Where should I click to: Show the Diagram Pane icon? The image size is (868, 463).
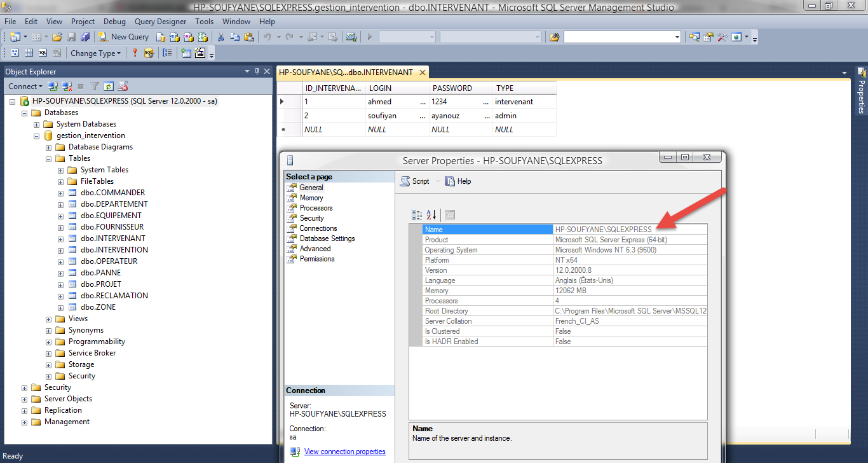15,53
